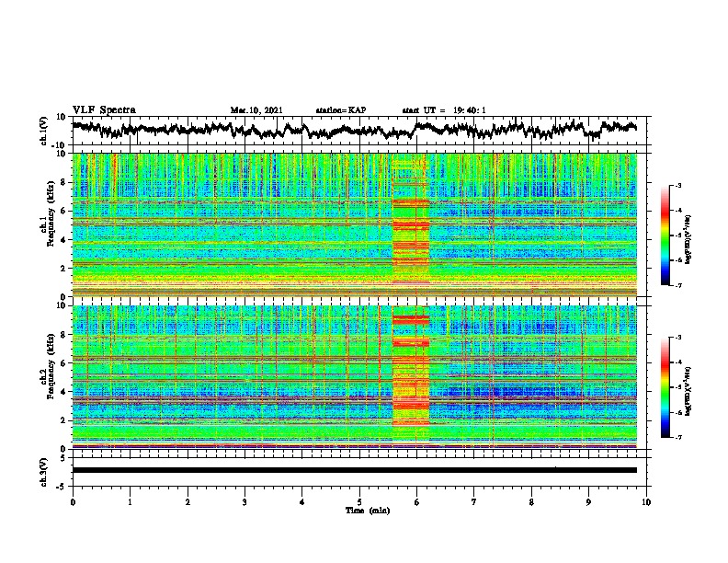Click the 4 kHz tick on ch.2 axis
The image size is (728, 563).
pyautogui.click(x=65, y=392)
